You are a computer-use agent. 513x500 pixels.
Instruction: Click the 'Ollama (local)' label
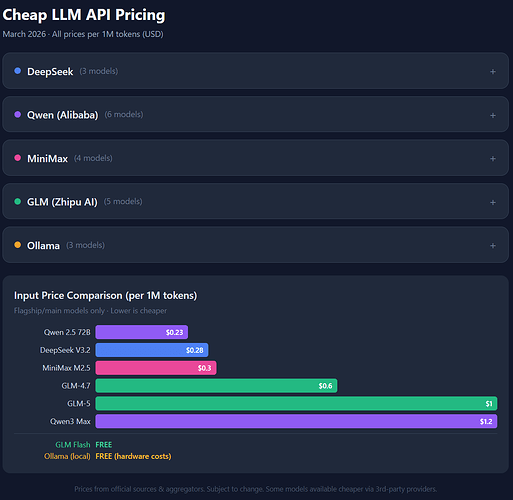click(67, 456)
